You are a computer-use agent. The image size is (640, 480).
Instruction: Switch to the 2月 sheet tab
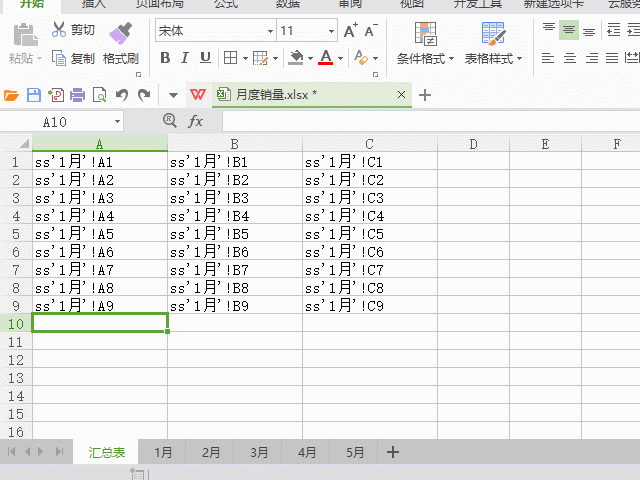point(211,452)
